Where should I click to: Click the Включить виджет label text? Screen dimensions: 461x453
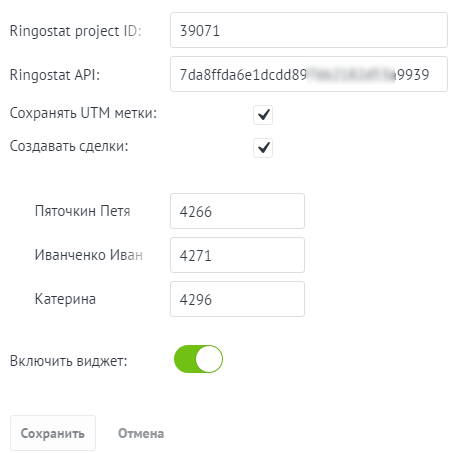pyautogui.click(x=69, y=361)
